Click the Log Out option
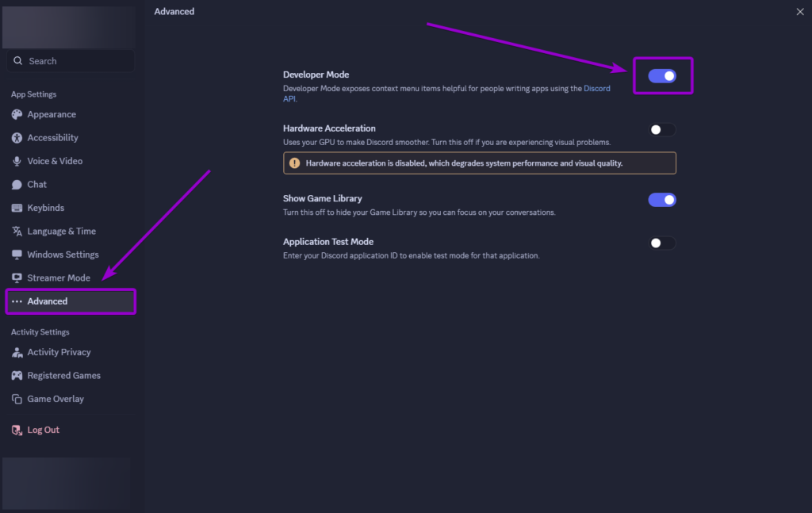The width and height of the screenshot is (812, 513). coord(44,429)
